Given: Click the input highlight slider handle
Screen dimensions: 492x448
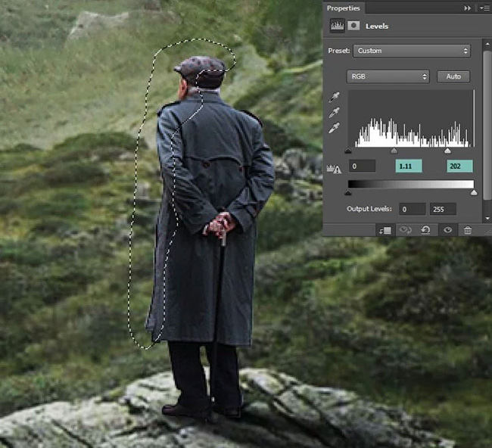Looking at the screenshot, I should point(448,151).
